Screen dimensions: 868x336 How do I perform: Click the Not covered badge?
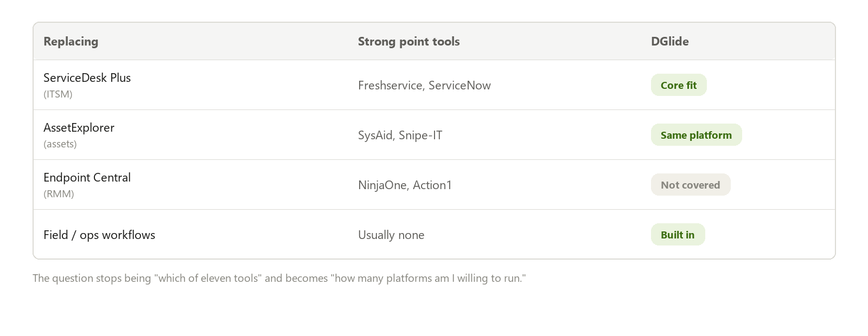click(x=691, y=185)
